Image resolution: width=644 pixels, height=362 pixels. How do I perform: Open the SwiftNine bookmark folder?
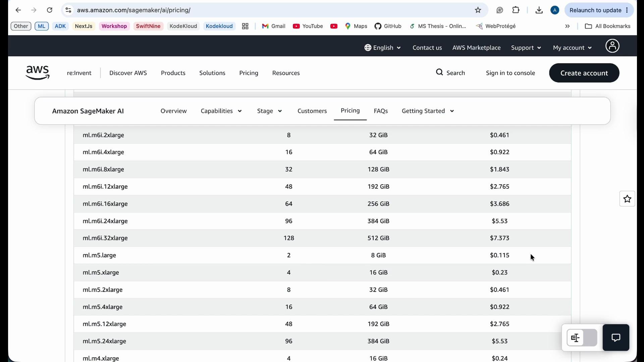coord(148,26)
